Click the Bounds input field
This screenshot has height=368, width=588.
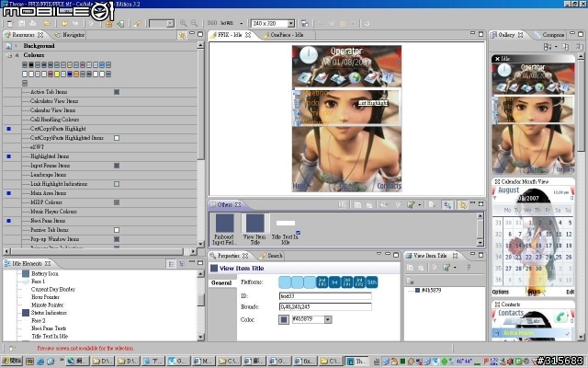click(325, 306)
